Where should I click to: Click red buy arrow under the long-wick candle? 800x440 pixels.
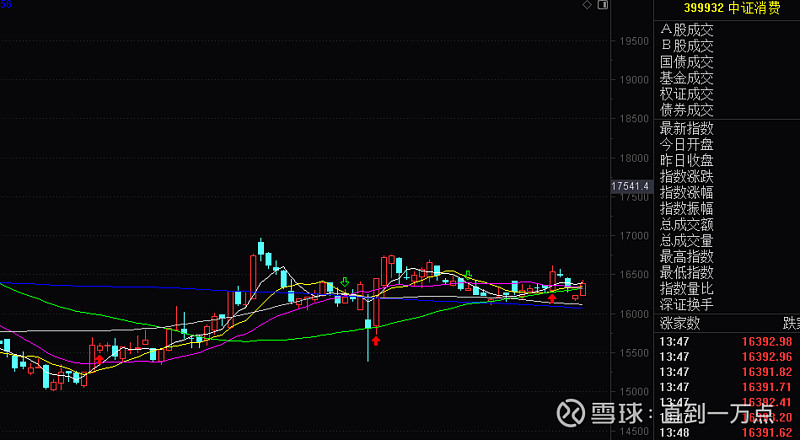pos(376,340)
